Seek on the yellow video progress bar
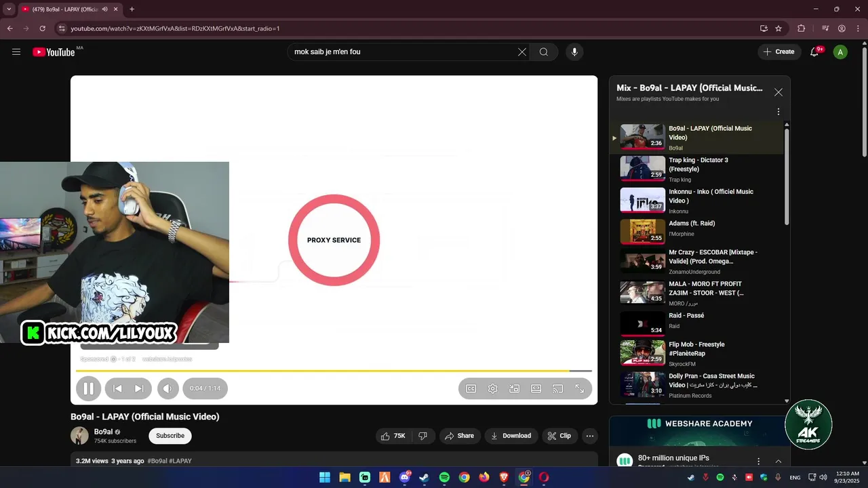The image size is (868, 488). [334, 371]
